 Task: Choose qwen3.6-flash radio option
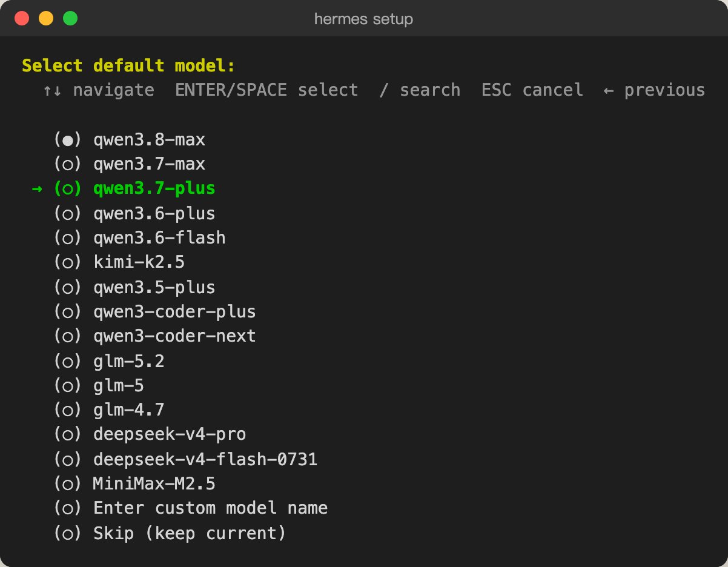coord(140,238)
